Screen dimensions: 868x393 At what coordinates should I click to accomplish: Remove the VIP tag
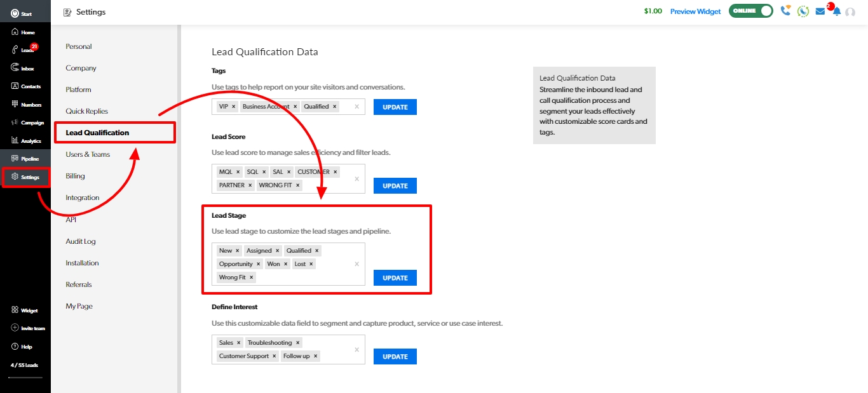point(234,107)
